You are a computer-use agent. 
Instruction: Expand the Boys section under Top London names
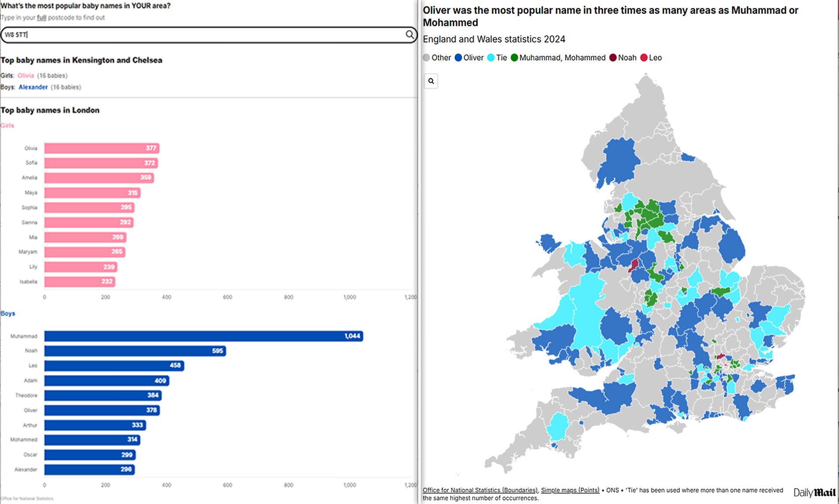8,314
